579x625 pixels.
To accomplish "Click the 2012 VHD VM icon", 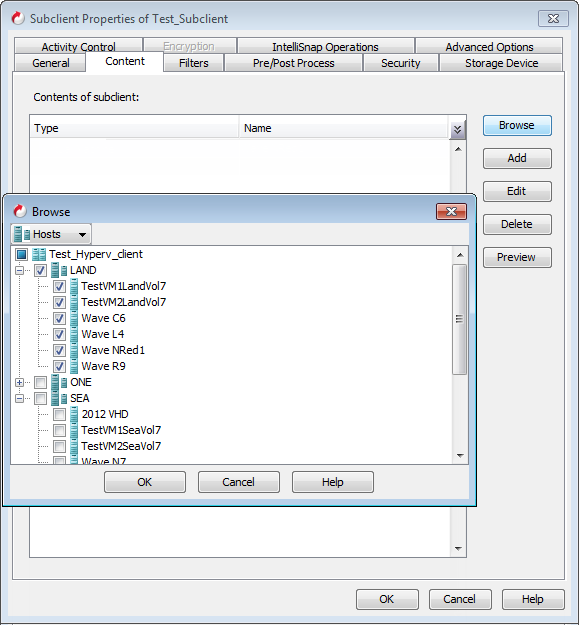I will click(74, 414).
